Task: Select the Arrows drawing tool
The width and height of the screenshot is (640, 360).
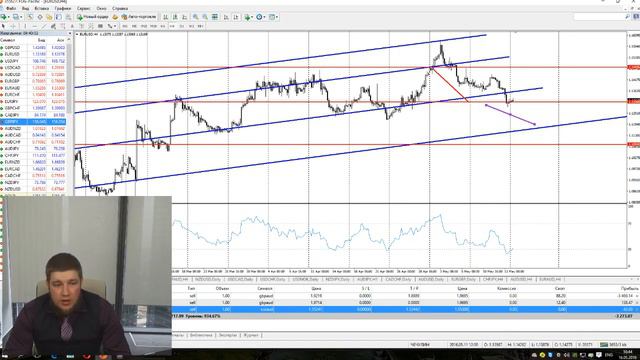Action: coord(110,26)
